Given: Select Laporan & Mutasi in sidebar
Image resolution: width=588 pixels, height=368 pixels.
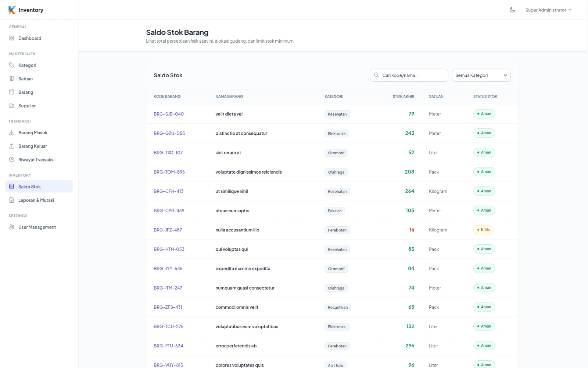Looking at the screenshot, I should [39, 200].
